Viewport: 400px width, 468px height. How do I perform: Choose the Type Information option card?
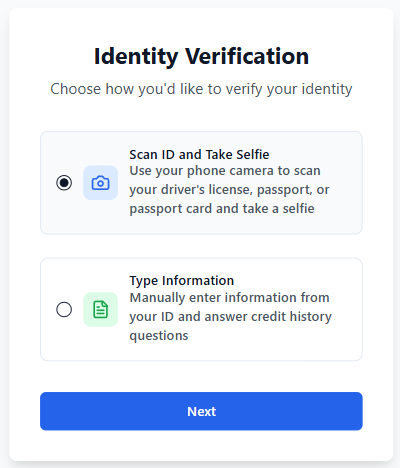pyautogui.click(x=201, y=309)
